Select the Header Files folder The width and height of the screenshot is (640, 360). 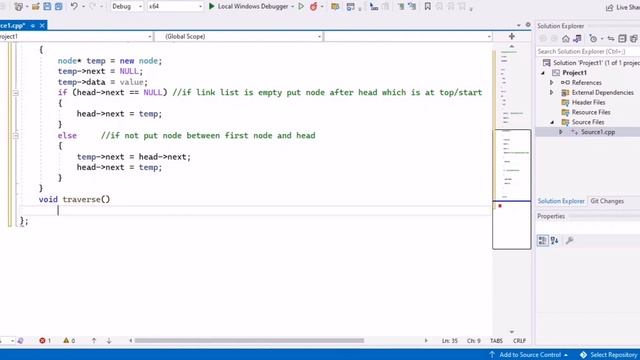tap(588, 102)
